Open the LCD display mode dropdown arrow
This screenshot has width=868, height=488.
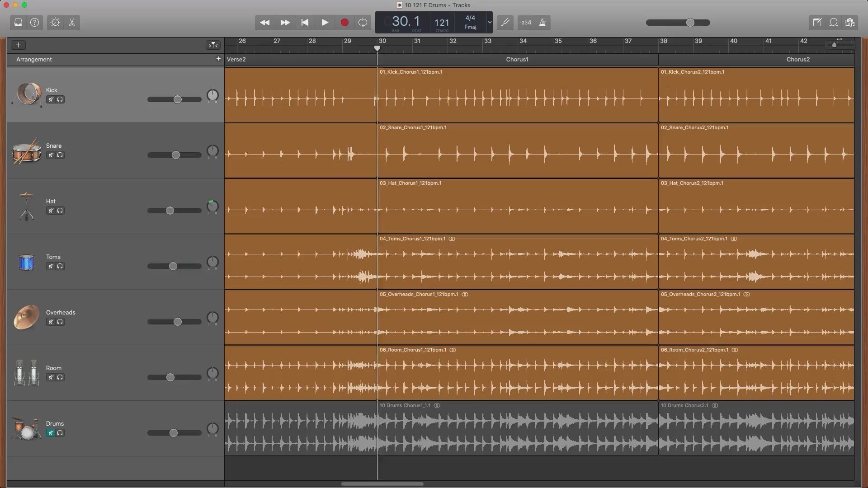489,22
